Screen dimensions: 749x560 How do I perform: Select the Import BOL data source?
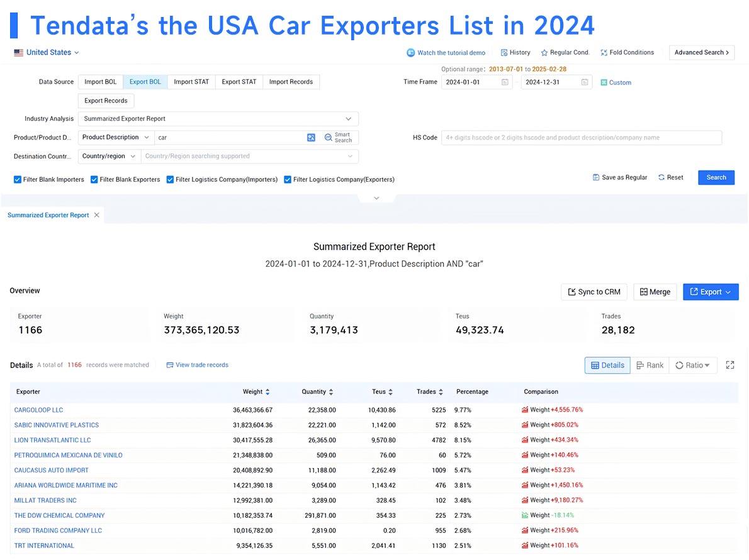point(100,82)
